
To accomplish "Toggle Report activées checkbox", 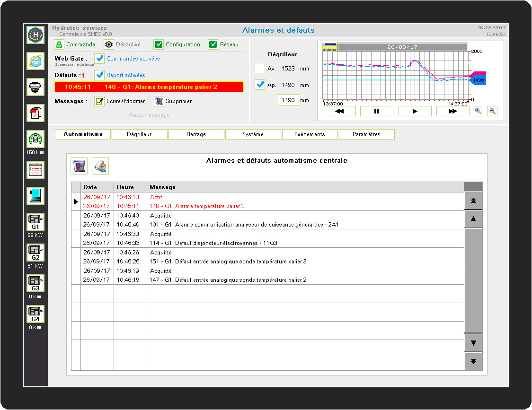I will tap(99, 75).
